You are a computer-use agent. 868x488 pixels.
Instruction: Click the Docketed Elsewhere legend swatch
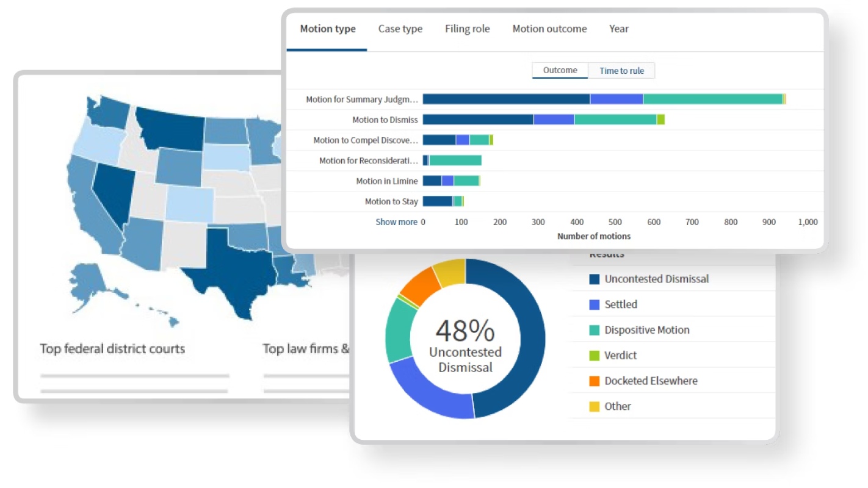[x=595, y=381]
